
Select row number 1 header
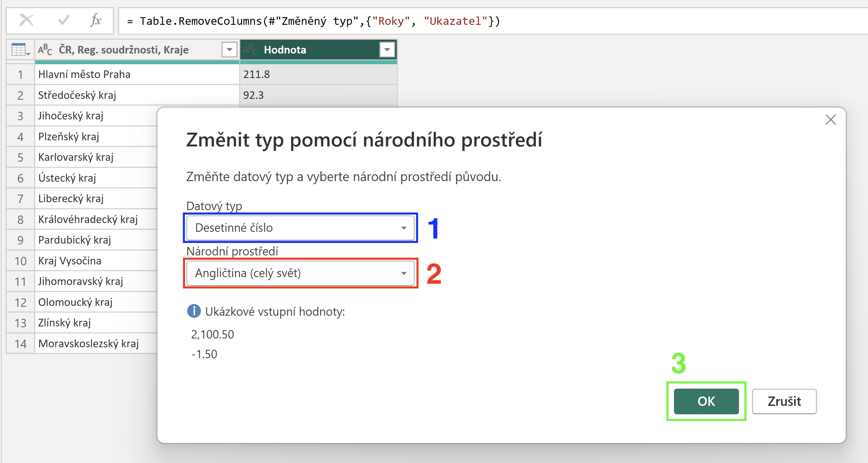point(21,74)
